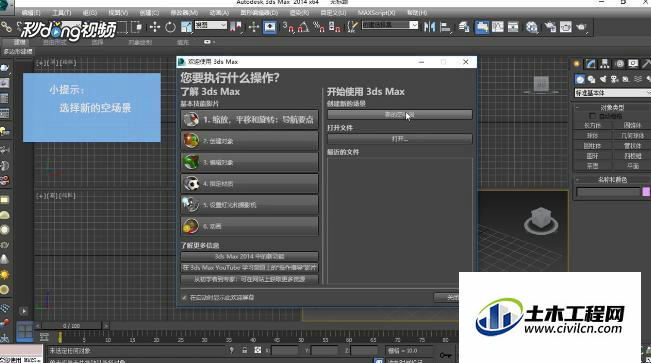Play video 6 animation

click(250, 226)
